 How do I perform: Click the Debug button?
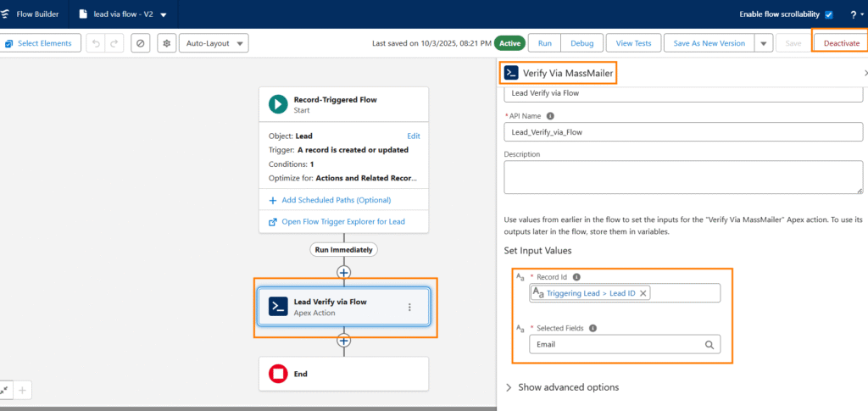click(581, 43)
